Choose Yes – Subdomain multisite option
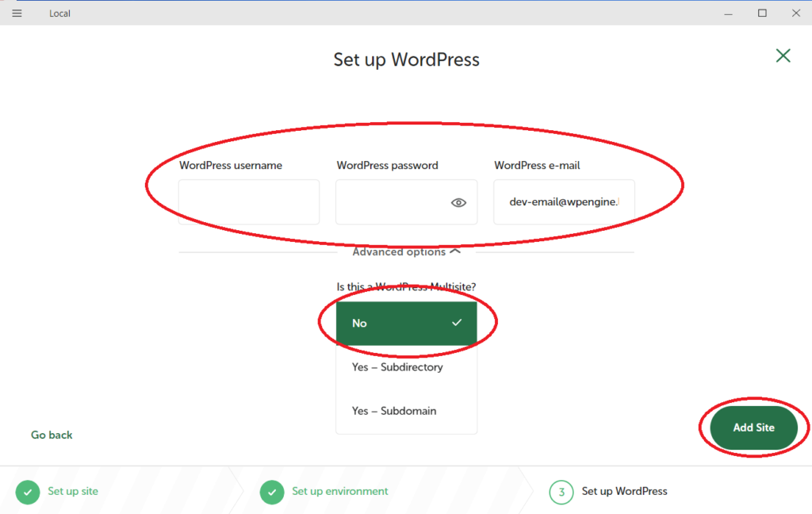Screen dimensions: 812x514 pyautogui.click(x=407, y=411)
